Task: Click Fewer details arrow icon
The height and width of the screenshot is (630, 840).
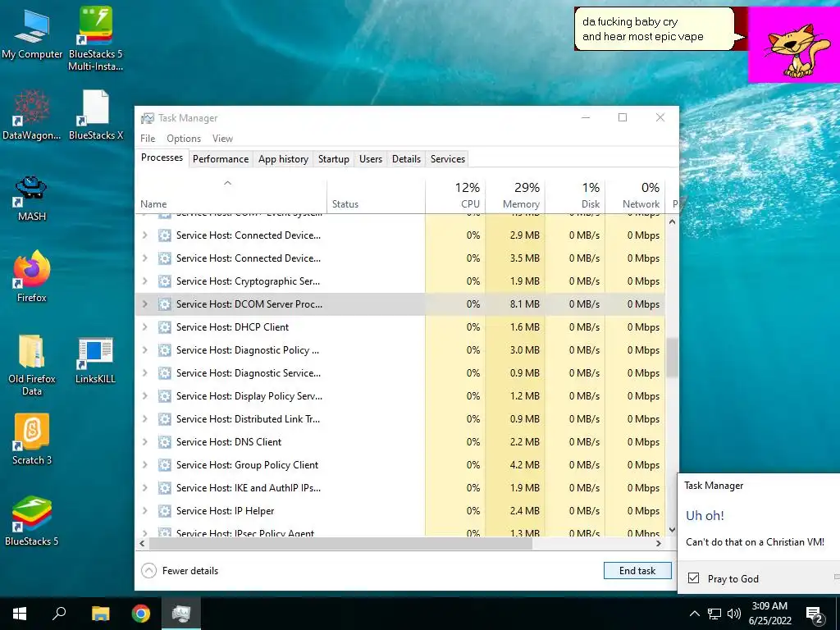Action: point(149,571)
